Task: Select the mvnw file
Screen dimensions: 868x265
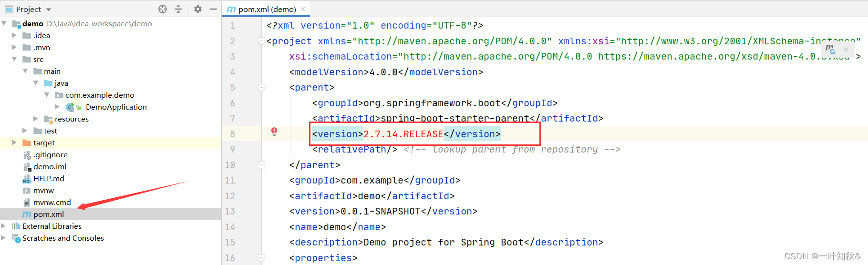Action: point(43,190)
